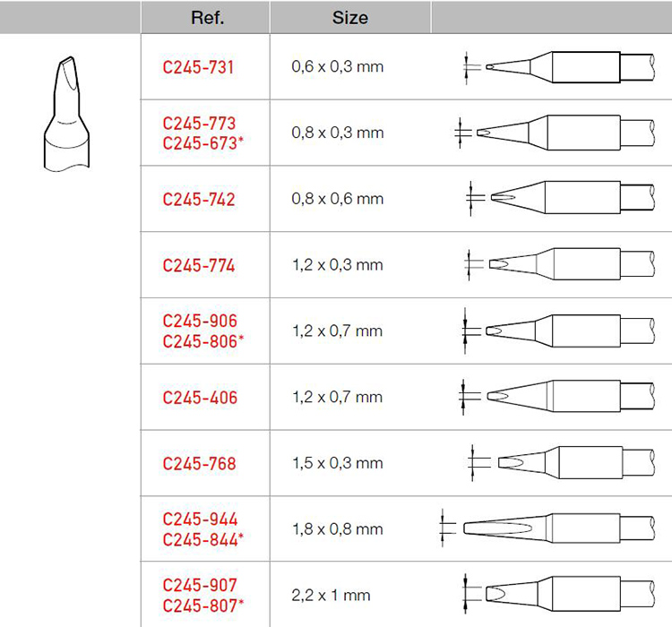Click the C245-731 tip profile diagram
This screenshot has width=672, height=627.
coord(564,66)
